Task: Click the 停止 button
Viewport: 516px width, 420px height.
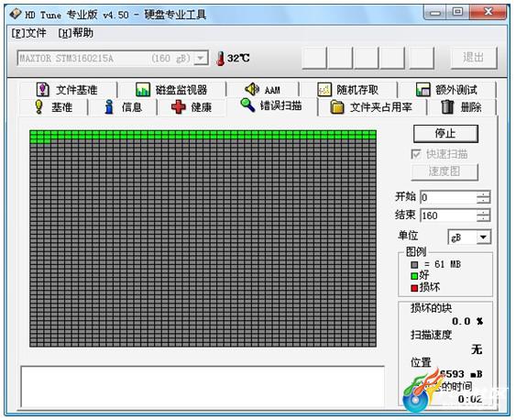Action: point(445,134)
